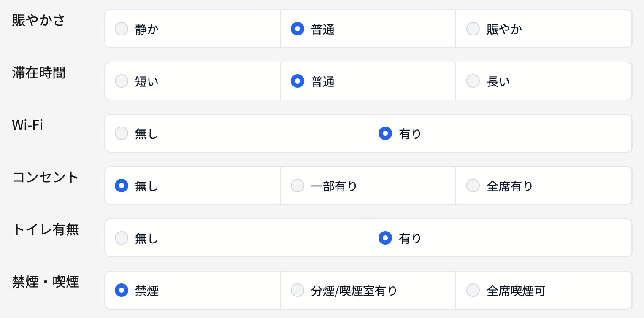Image resolution: width=644 pixels, height=318 pixels.
Task: Select 全席有り outlet option
Action: (473, 186)
